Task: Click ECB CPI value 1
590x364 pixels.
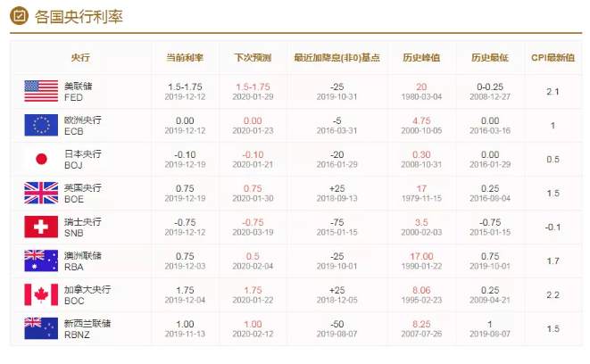Action: coord(553,125)
